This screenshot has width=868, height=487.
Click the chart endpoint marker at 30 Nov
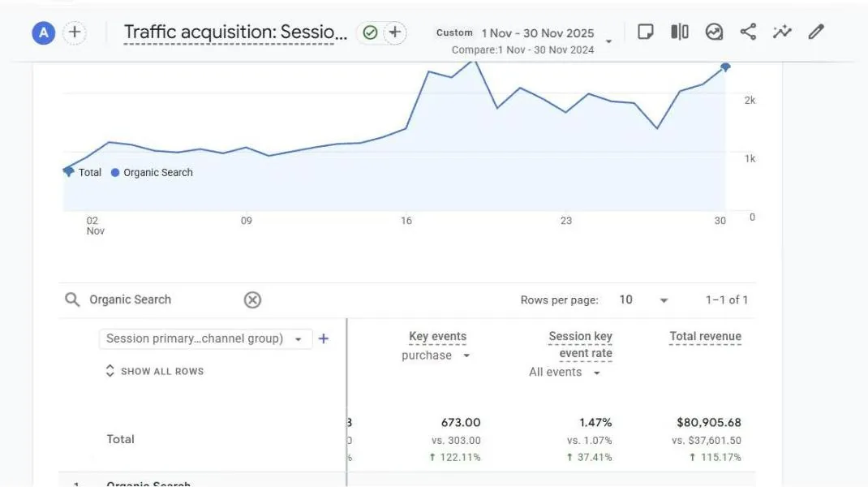click(x=725, y=67)
